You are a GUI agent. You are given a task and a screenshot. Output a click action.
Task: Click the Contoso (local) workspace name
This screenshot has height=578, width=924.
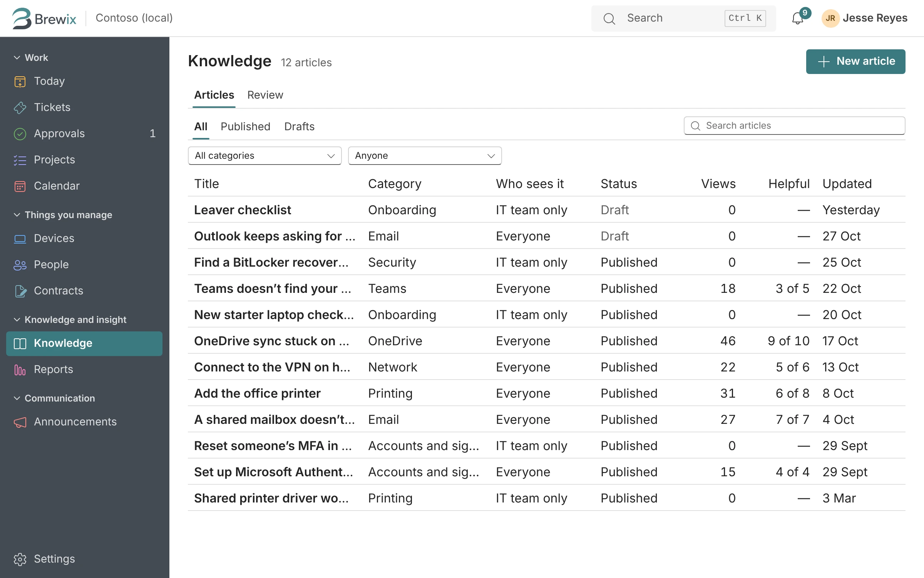tap(134, 18)
